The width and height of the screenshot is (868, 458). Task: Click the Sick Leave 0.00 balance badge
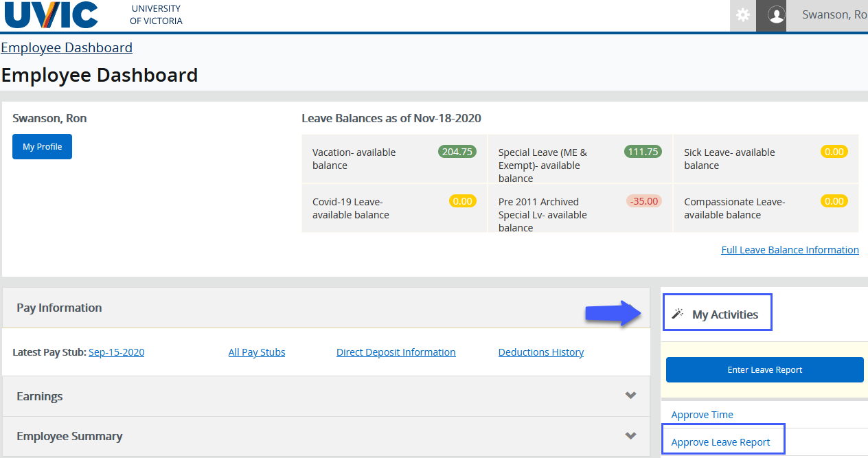click(x=834, y=152)
